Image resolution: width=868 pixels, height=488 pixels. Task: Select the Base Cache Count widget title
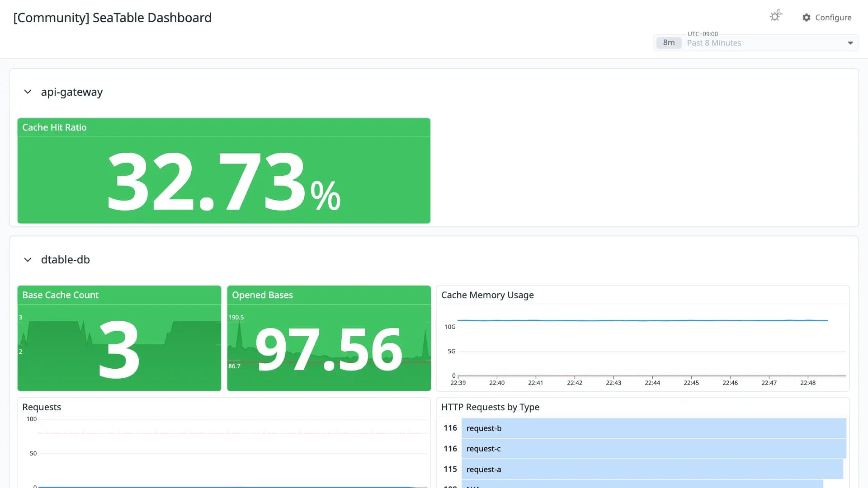(60, 295)
